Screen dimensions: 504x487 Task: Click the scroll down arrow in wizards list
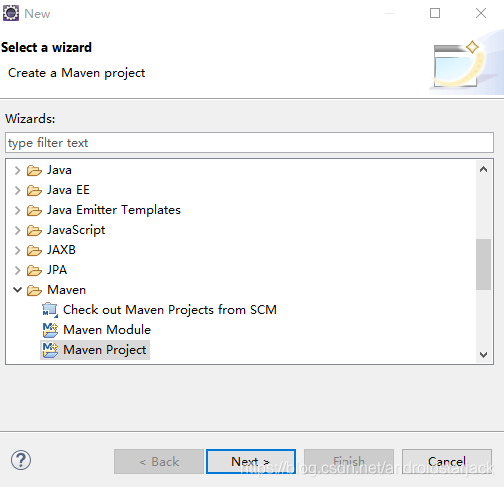[x=483, y=355]
